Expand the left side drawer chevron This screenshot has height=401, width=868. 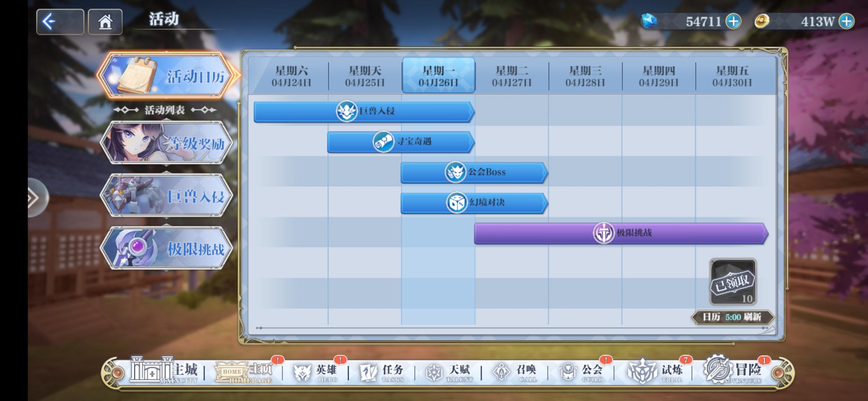(34, 198)
